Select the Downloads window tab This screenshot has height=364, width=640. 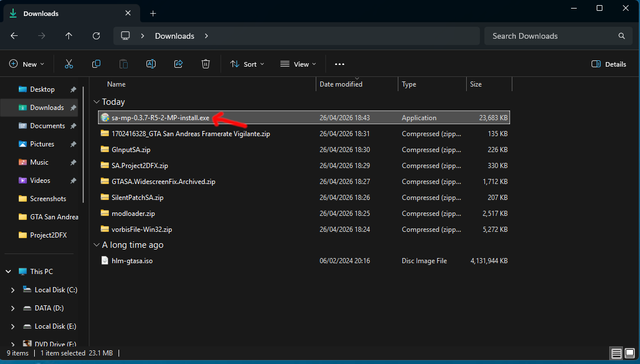click(71, 14)
